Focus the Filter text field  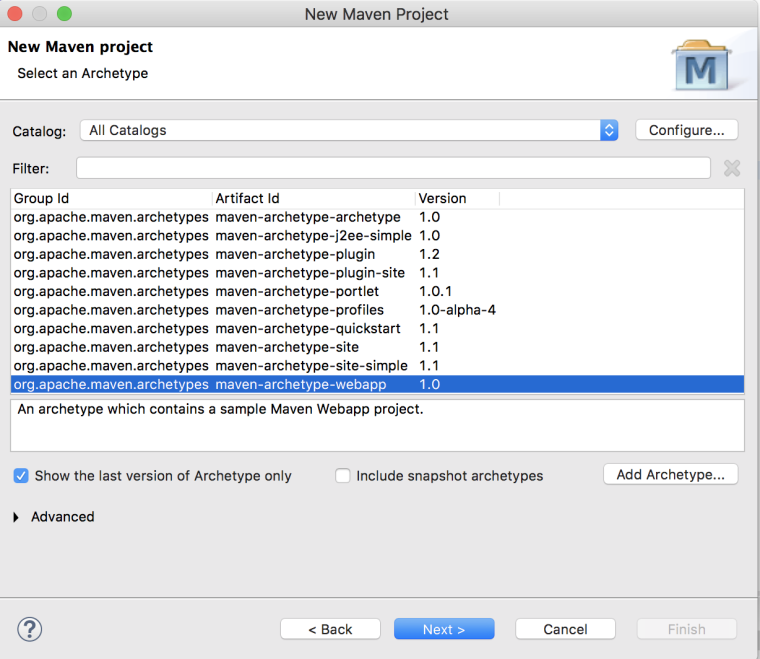pyautogui.click(x=393, y=168)
